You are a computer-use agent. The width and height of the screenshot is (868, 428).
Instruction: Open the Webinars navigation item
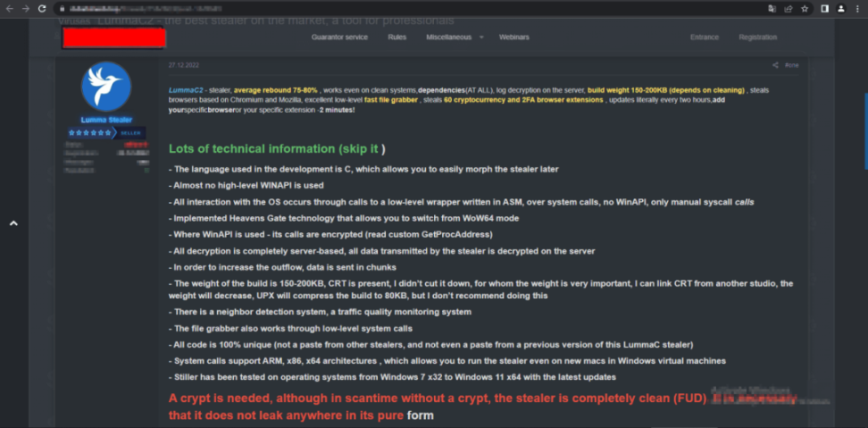click(x=514, y=38)
